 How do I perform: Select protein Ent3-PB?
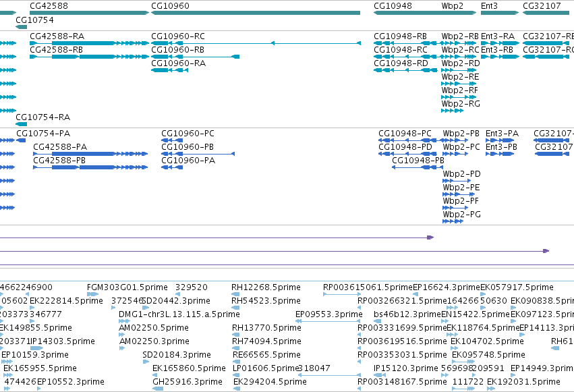pos(500,154)
